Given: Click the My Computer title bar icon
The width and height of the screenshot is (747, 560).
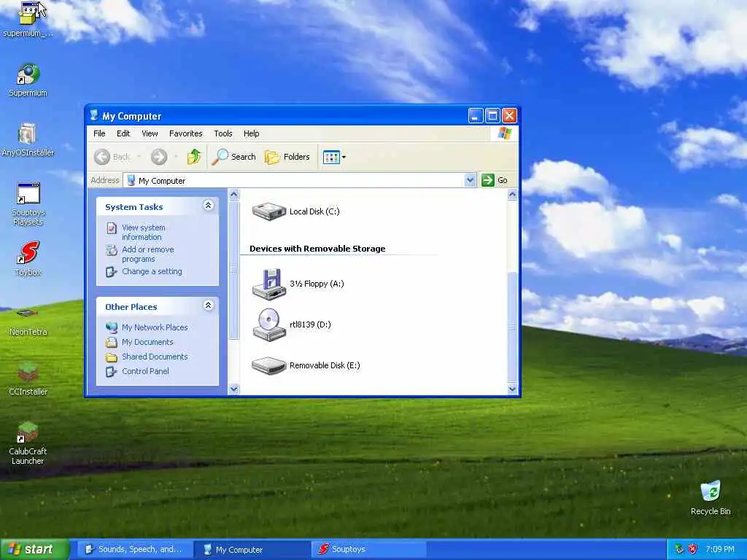Looking at the screenshot, I should (94, 115).
